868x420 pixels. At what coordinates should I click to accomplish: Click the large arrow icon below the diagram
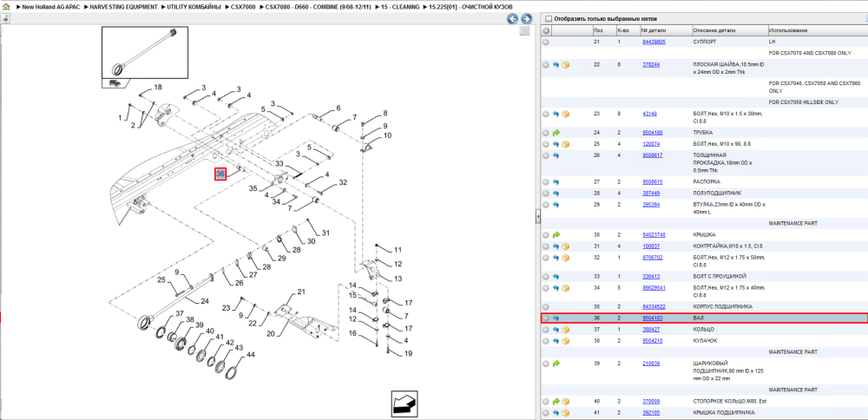click(404, 404)
